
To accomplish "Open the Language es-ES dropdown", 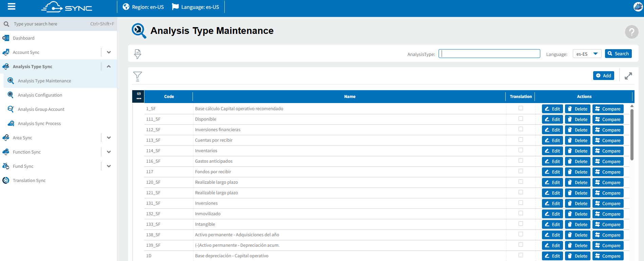I will pos(587,54).
